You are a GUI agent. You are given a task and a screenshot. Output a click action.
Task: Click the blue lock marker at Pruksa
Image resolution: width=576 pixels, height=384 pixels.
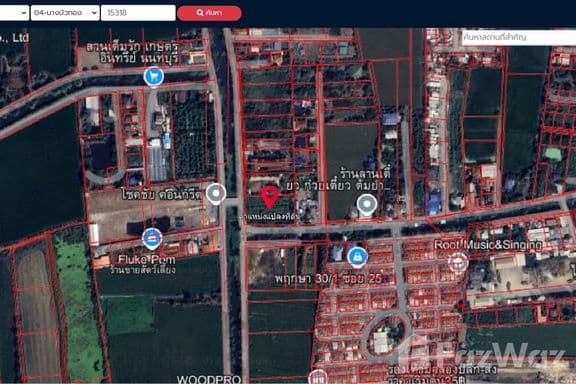357,256
